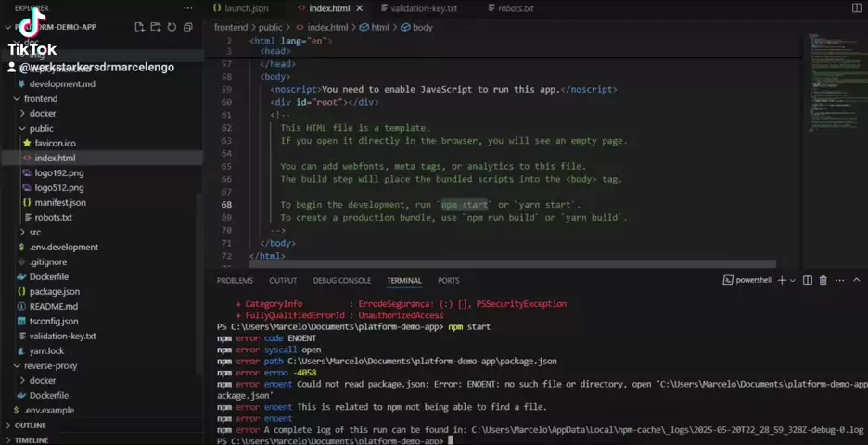Split the terminal panel
868x445 pixels.
coord(808,281)
